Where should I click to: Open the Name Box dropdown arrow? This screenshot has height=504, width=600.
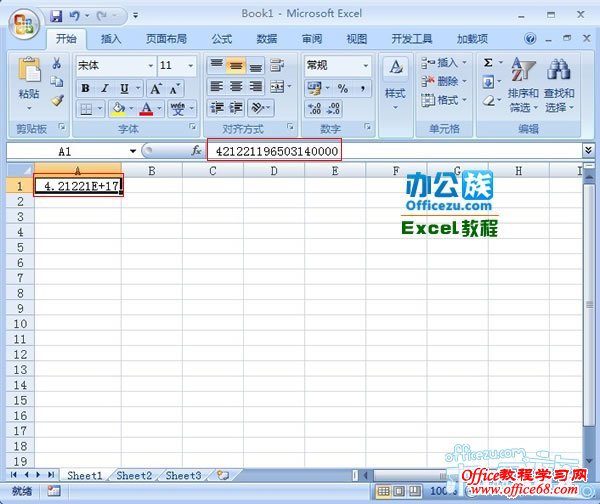pos(132,151)
